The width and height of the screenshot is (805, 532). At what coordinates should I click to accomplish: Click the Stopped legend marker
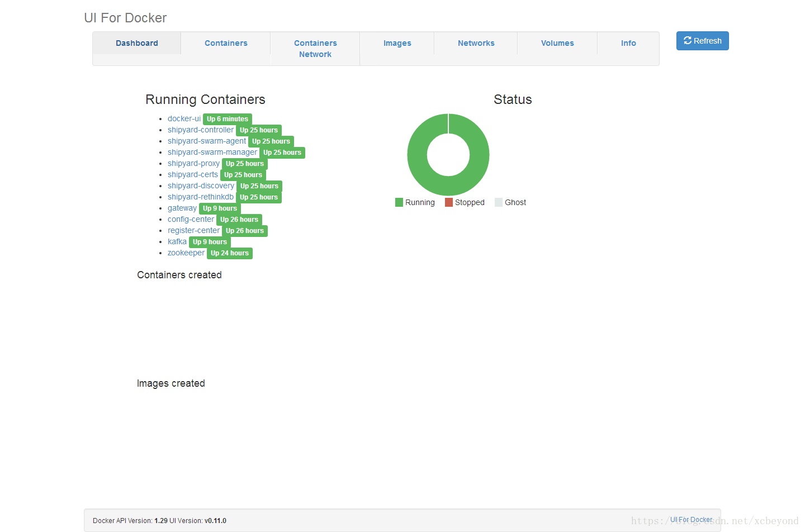click(448, 202)
